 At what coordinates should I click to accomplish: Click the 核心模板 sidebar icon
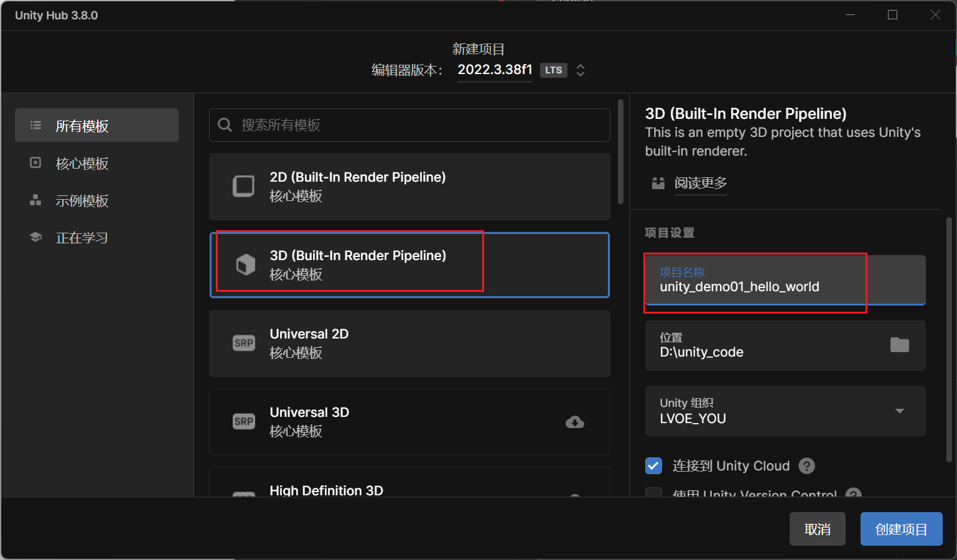point(35,162)
